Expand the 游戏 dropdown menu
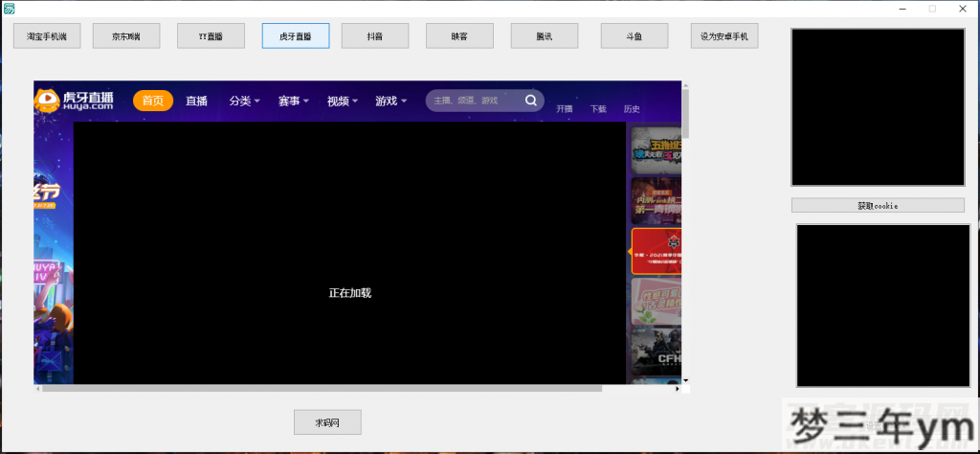This screenshot has height=454, width=980. click(x=391, y=101)
